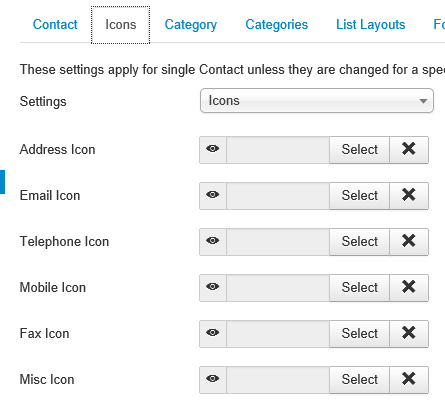The width and height of the screenshot is (445, 403).
Task: Click Select for Mobile Icon
Action: click(360, 288)
